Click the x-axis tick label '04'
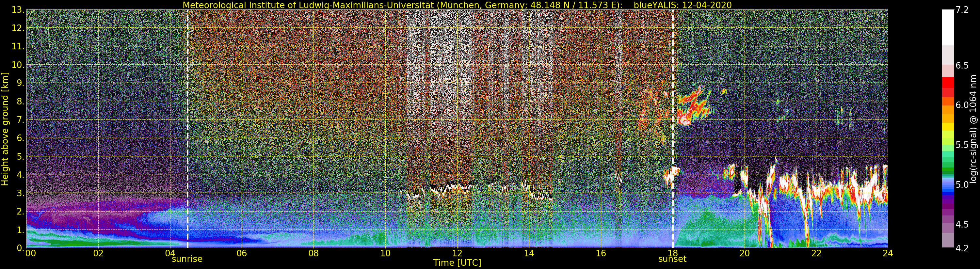Screen dimensions: 980x269 [170, 253]
